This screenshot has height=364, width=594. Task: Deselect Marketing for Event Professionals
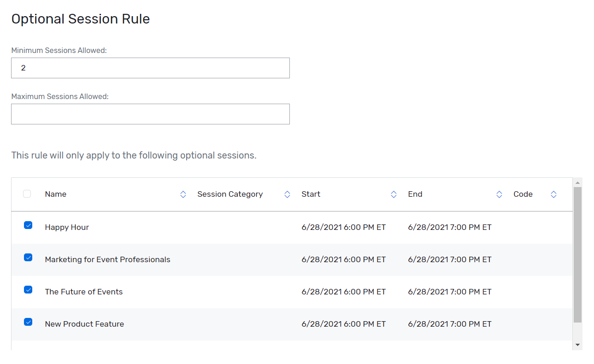[28, 258]
